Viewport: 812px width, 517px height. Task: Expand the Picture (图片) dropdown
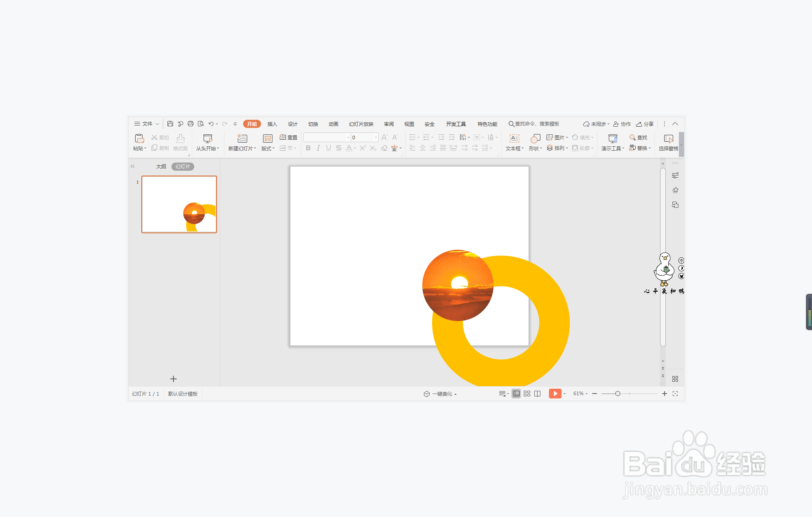pos(567,138)
